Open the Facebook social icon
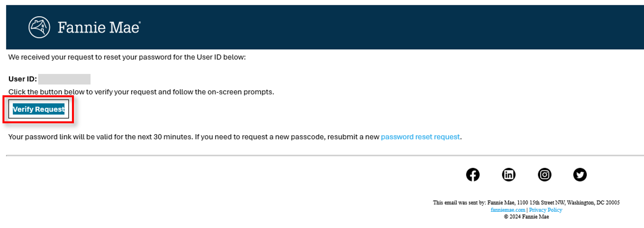644x228 pixels. point(473,175)
